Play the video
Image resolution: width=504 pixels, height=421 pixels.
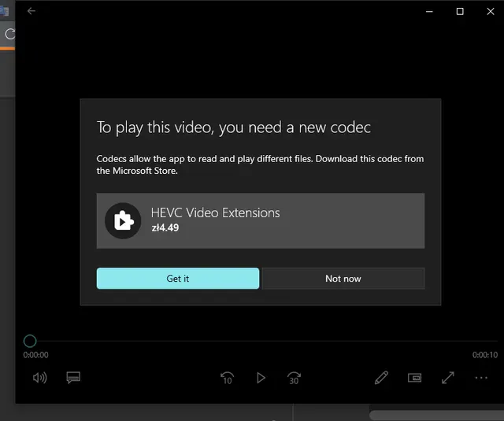point(261,378)
